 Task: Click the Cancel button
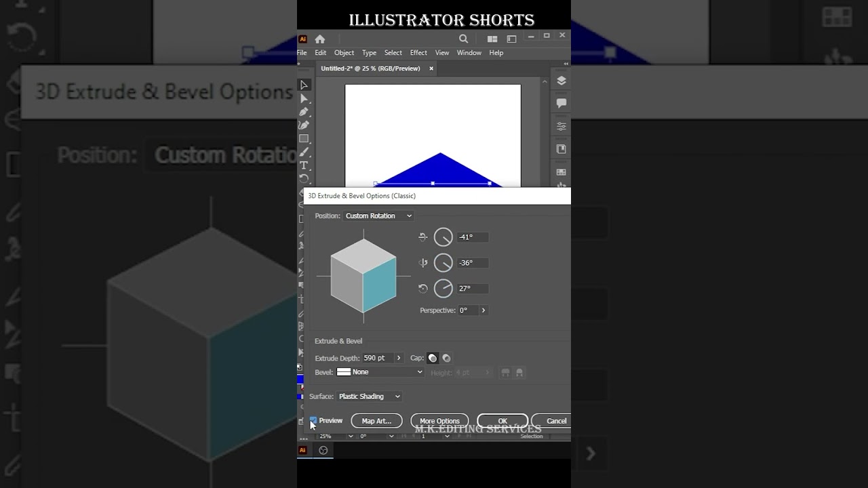552,421
